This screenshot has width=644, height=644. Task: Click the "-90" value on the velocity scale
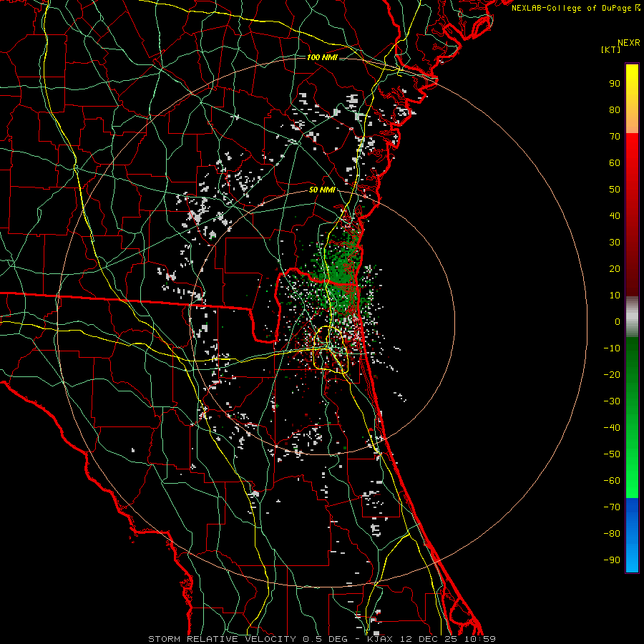click(612, 560)
